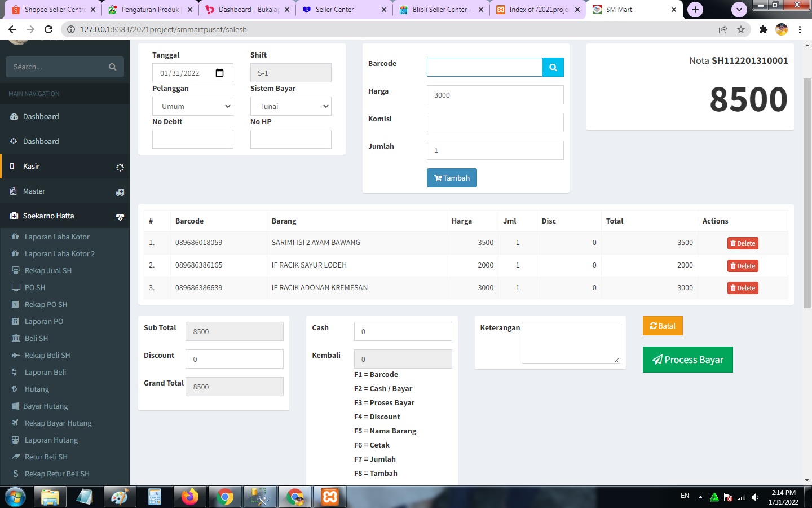Viewport: 812px width, 508px height.
Task: Click the Cash amount input field
Action: click(403, 331)
